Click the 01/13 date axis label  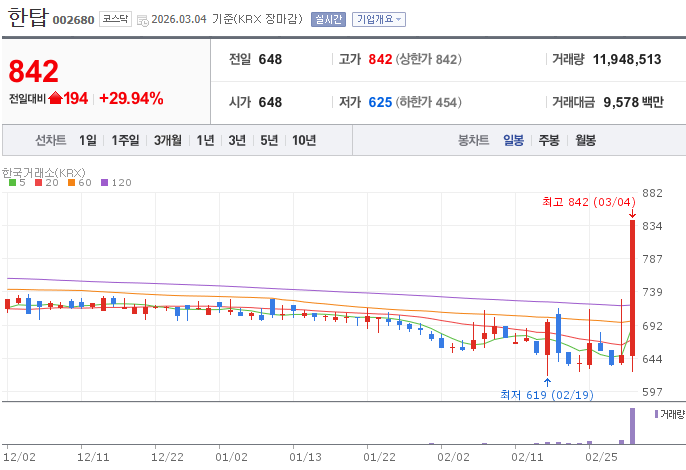(x=305, y=457)
